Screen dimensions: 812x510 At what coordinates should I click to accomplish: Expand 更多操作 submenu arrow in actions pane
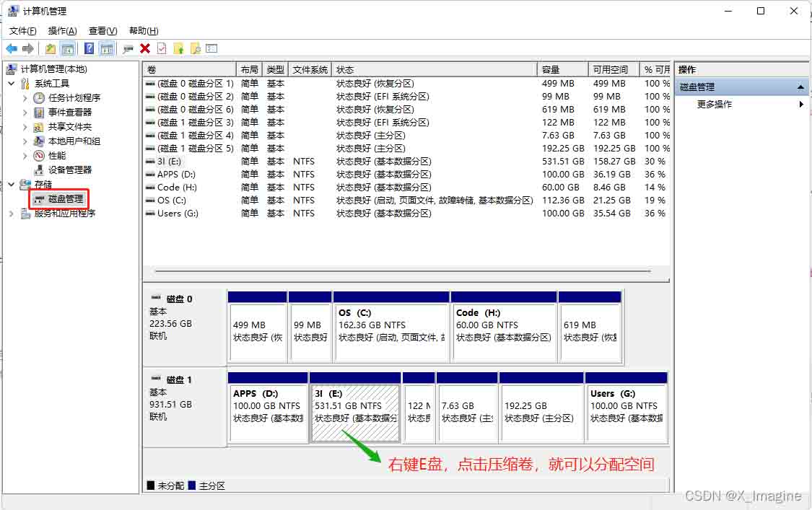click(801, 105)
